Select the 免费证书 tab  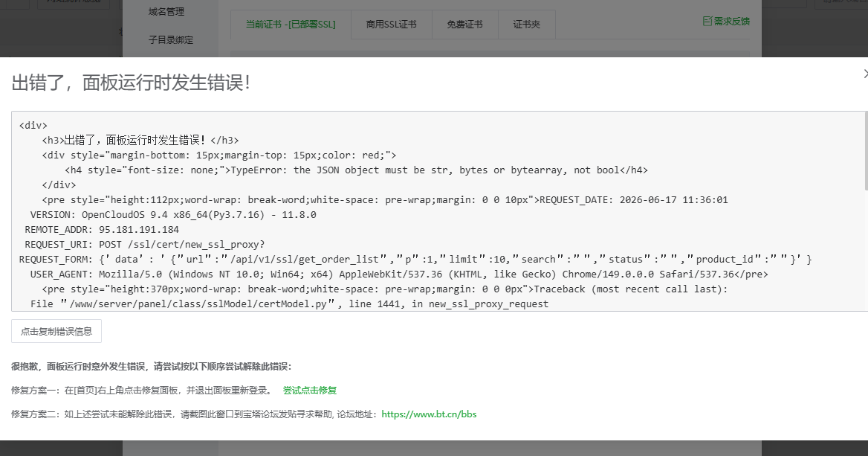tap(465, 25)
